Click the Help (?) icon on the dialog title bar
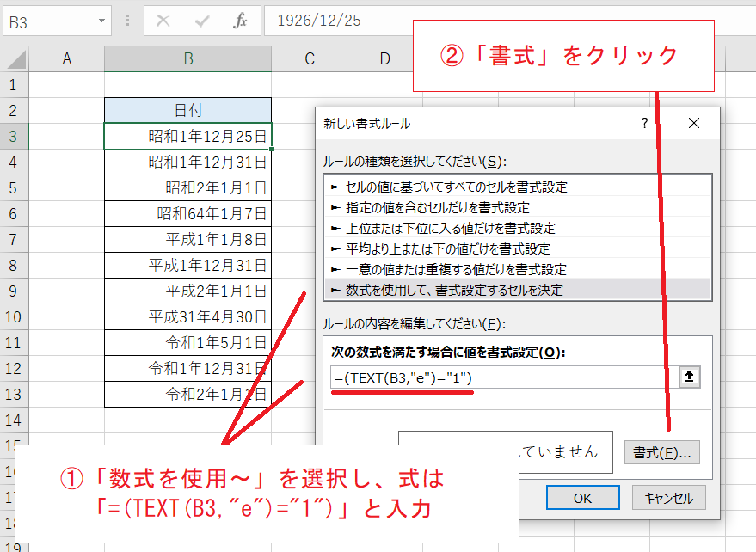 [644, 123]
